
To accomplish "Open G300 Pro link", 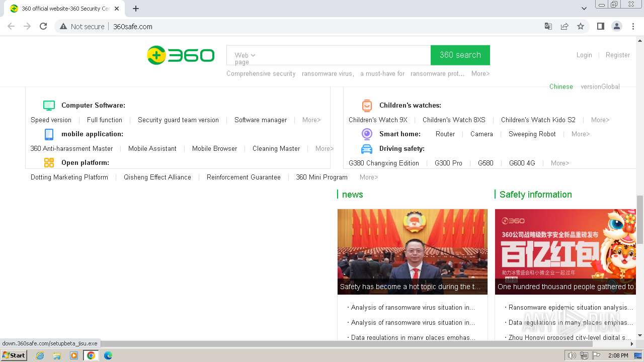I will (448, 163).
